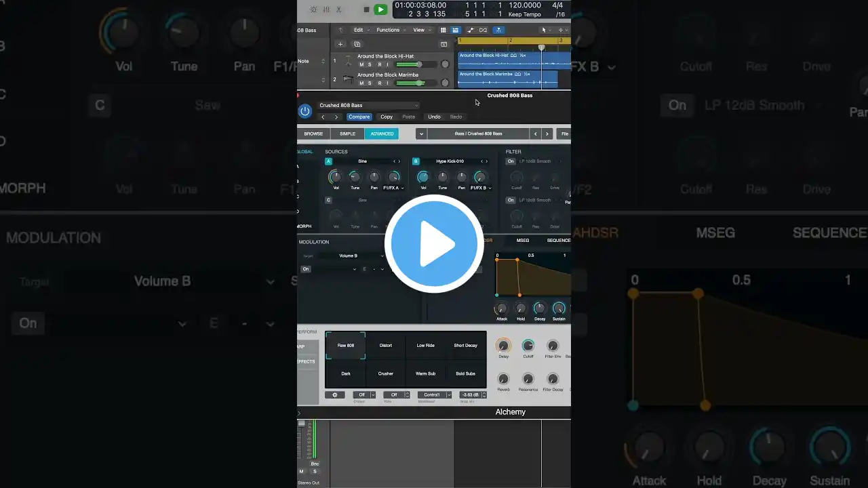Open the pointer tool menu
The image size is (868, 488).
pyautogui.click(x=545, y=30)
